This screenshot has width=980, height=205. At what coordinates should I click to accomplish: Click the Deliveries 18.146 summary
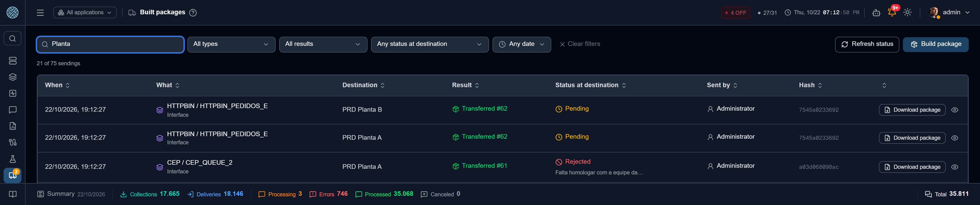215,194
